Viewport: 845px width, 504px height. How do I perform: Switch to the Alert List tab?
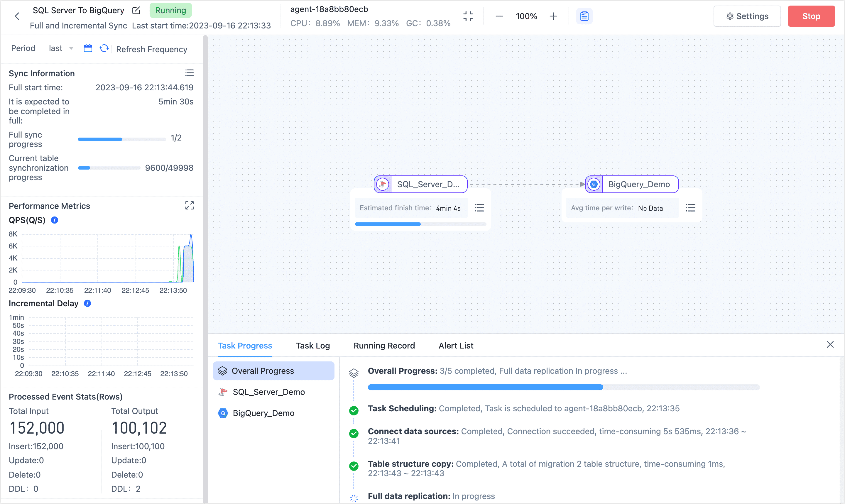pyautogui.click(x=455, y=345)
